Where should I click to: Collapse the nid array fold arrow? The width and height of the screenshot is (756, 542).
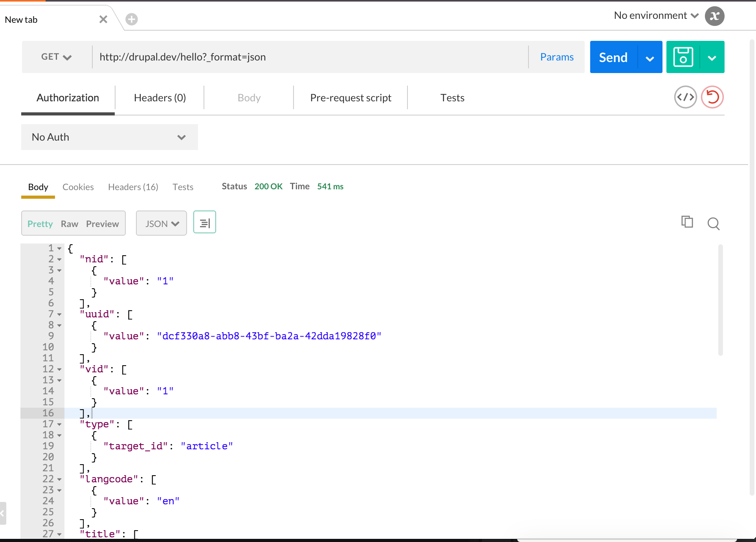(x=59, y=260)
